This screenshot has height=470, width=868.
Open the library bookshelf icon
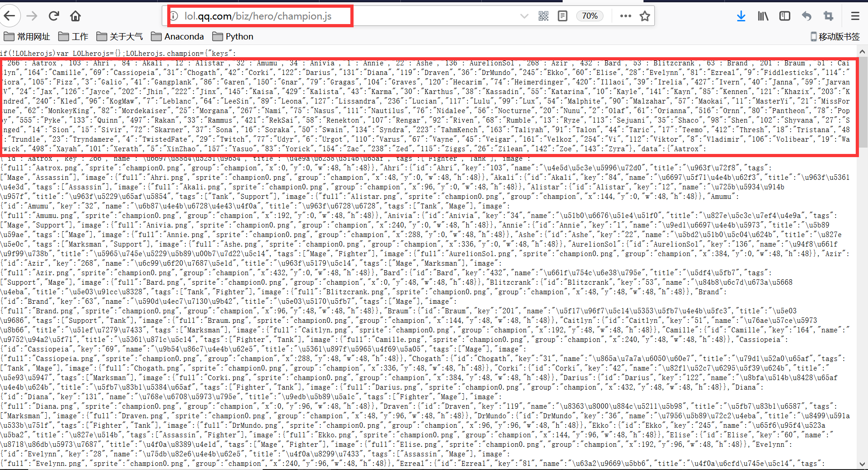(763, 16)
